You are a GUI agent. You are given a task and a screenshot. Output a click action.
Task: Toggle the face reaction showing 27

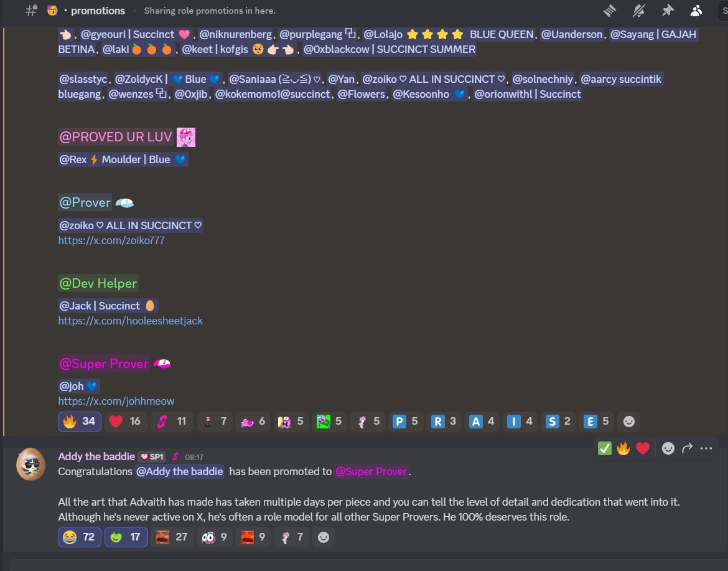(172, 537)
